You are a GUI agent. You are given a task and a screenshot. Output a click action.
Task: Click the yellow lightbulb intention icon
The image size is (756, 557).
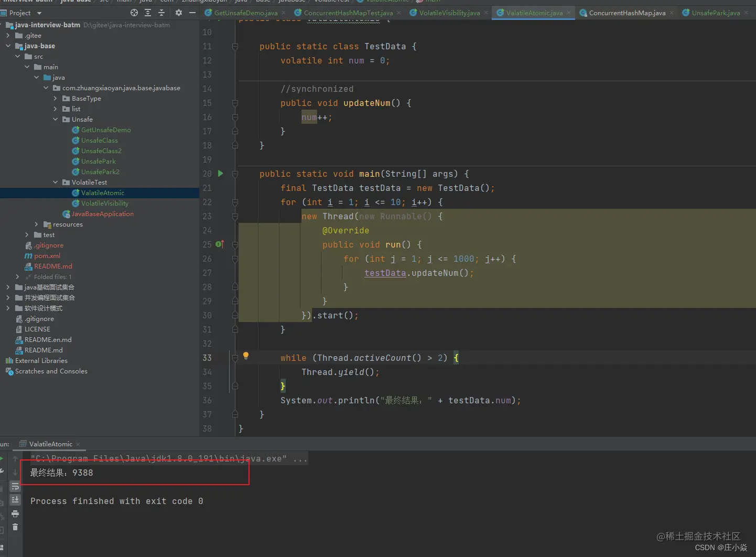pyautogui.click(x=246, y=356)
